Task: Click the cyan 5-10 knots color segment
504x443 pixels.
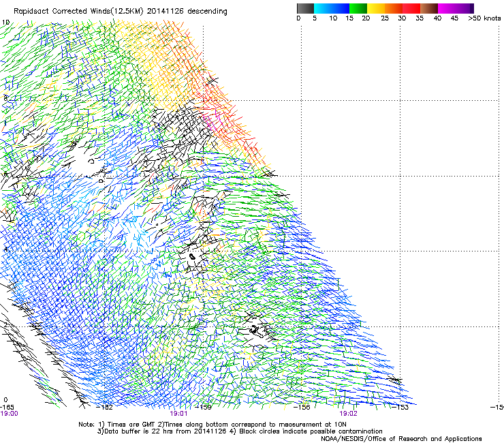Action: [323, 8]
